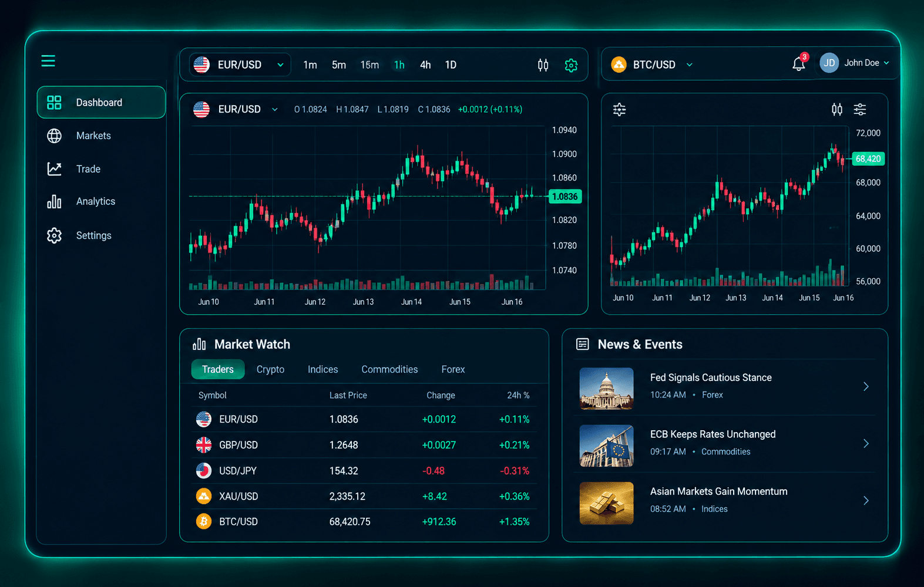This screenshot has width=924, height=587.
Task: Click the BTC/USD coin icon in top bar
Action: pos(619,65)
